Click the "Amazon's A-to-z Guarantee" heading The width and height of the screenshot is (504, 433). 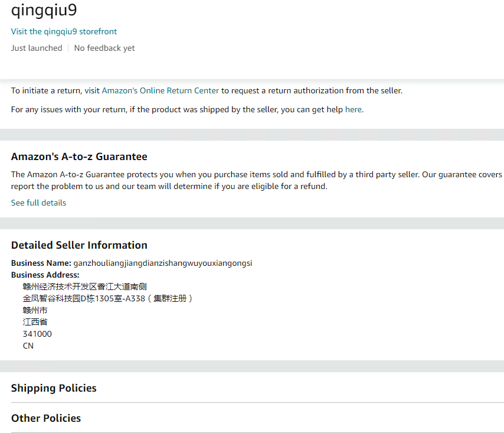tap(79, 157)
